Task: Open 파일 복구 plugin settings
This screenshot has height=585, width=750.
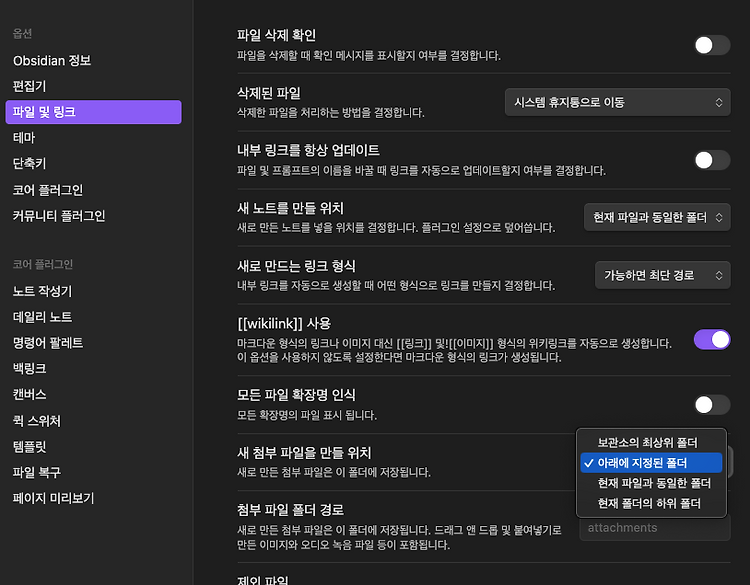Action: click(37, 472)
